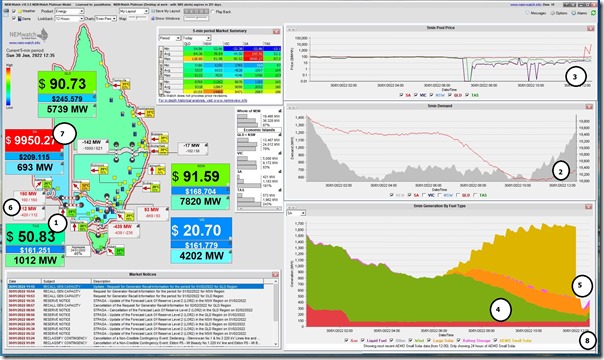Toggle SA checkbox in Pool Price legend

pos(401,95)
